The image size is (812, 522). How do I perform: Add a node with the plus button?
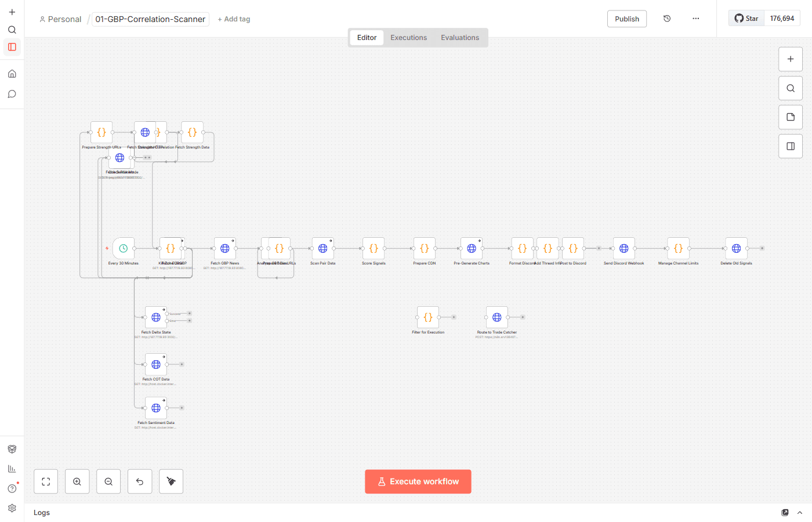(x=790, y=59)
